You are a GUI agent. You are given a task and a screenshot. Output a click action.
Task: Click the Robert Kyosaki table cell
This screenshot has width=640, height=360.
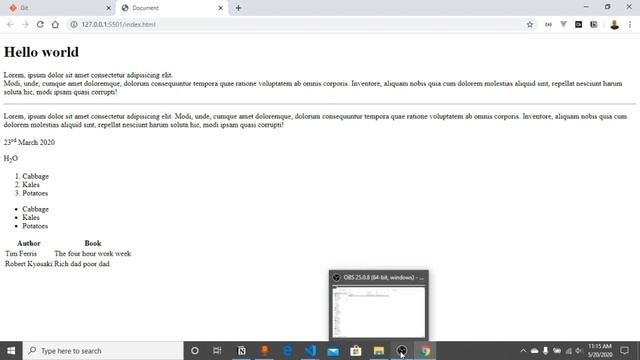click(29, 264)
